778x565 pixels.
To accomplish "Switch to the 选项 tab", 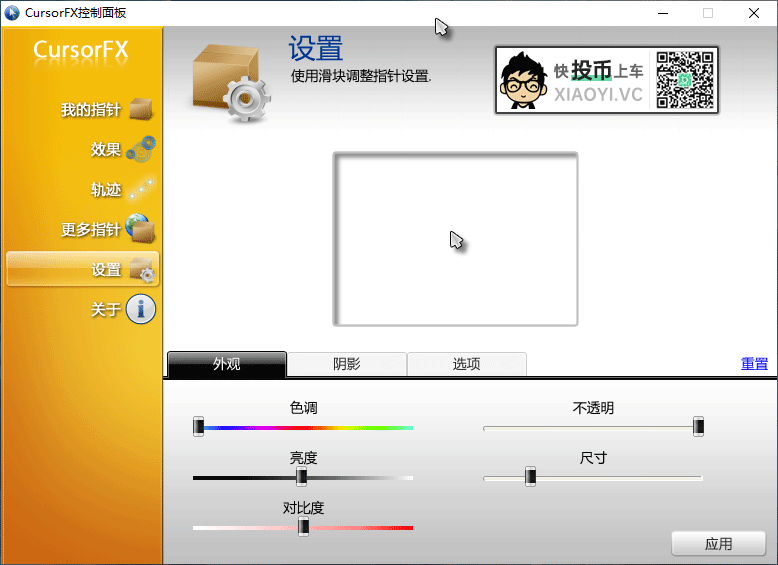I will [x=466, y=364].
